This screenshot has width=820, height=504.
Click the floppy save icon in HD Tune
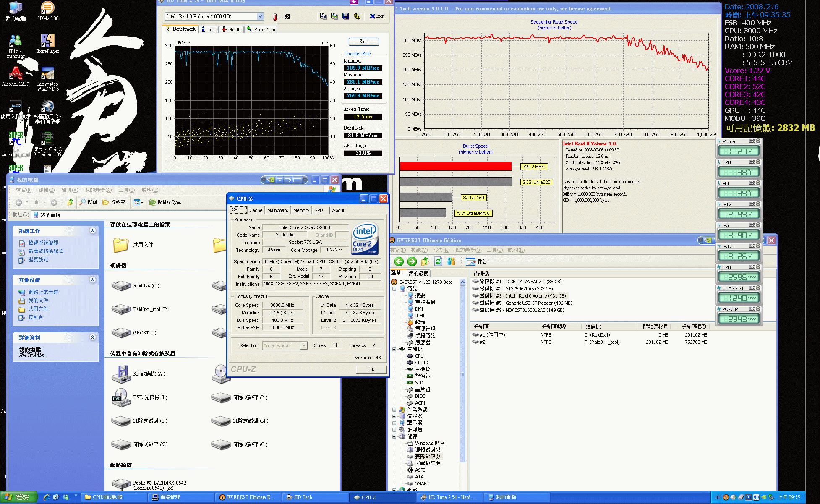coord(346,16)
